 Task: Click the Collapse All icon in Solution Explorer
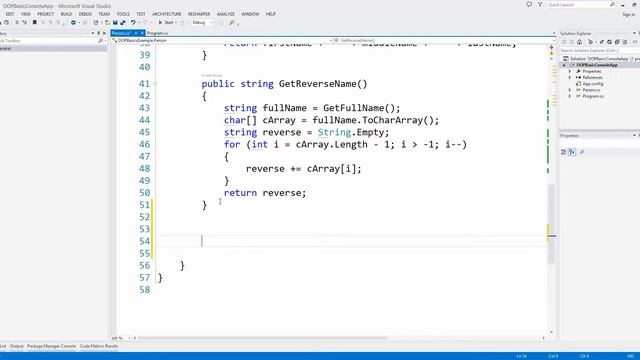pos(617,42)
